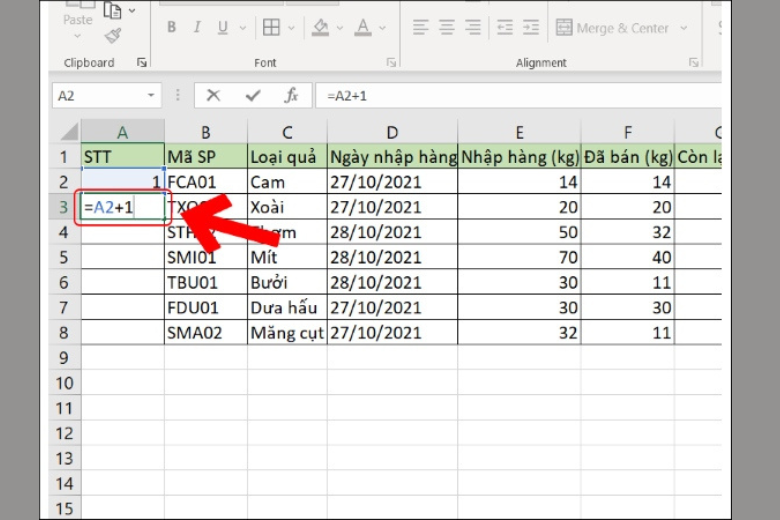780x520 pixels.
Task: Select column D header
Action: 392,132
